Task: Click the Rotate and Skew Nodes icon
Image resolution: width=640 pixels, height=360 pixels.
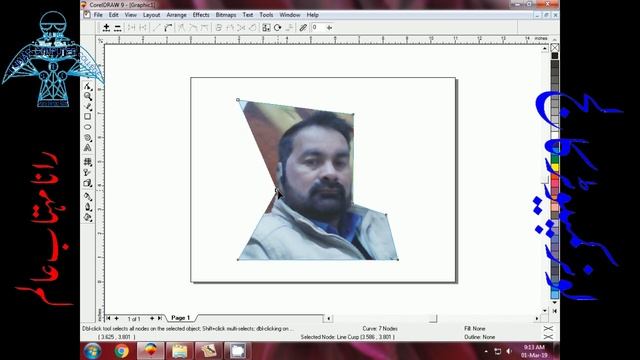Action: [278, 28]
